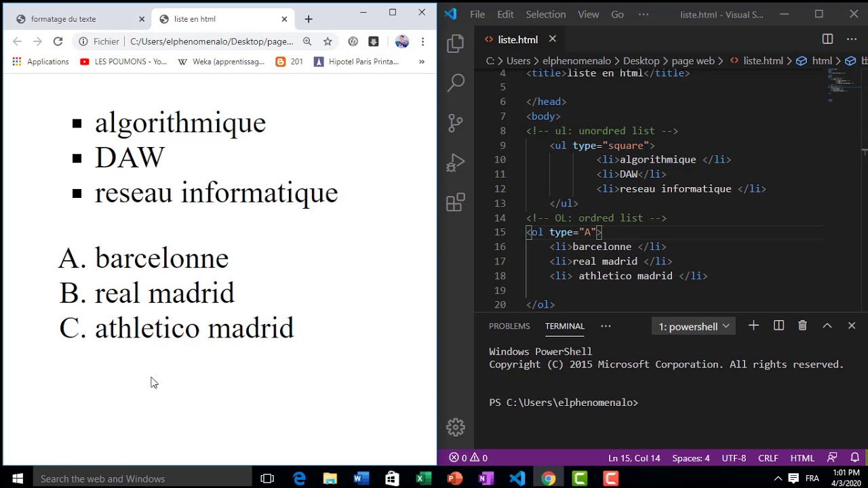
Task: Close the liste.html editor tab
Action: (552, 39)
